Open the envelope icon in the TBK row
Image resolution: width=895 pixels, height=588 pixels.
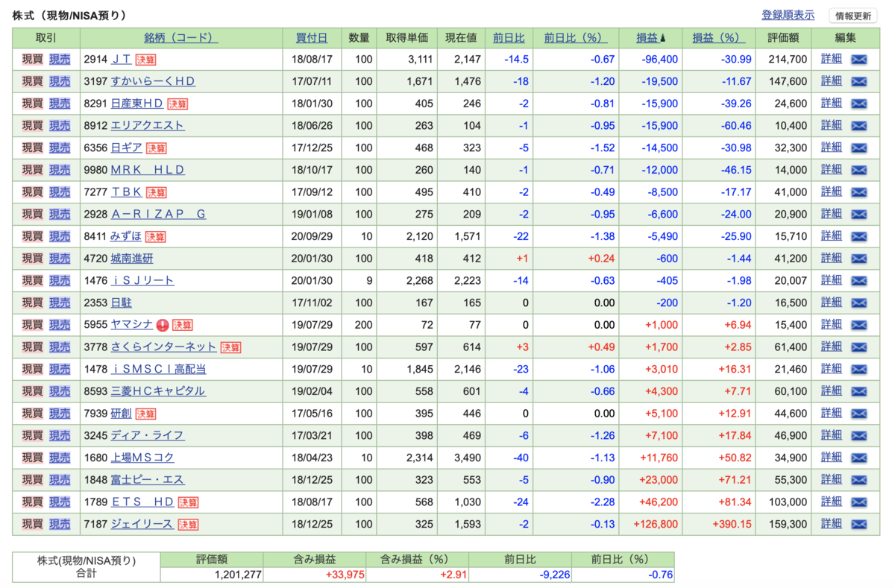[x=858, y=192]
